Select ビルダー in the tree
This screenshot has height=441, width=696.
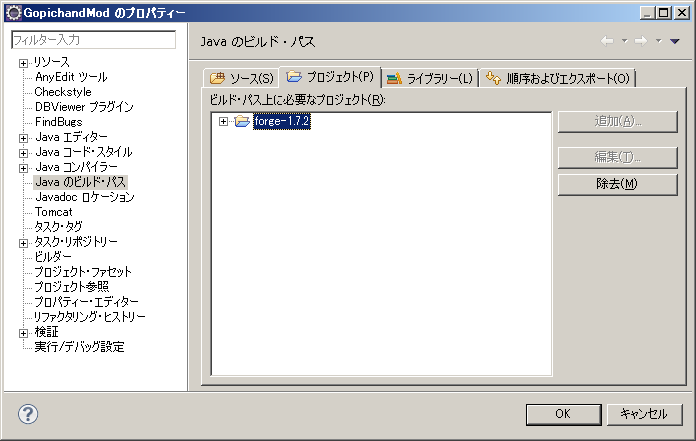click(x=53, y=257)
